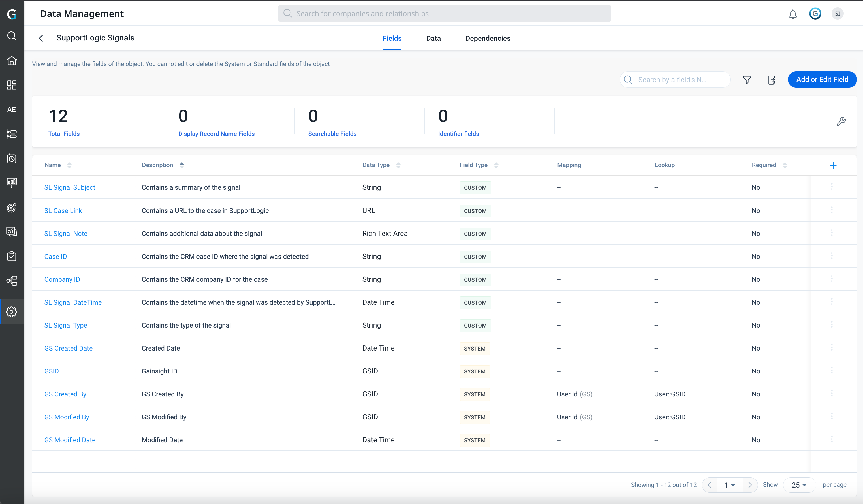This screenshot has height=504, width=863.
Task: Click the Add or Edit Field button
Action: click(822, 80)
